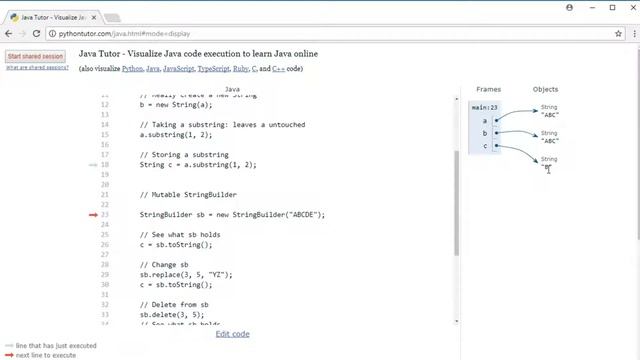640x360 pixels.
Task: Click the comment '// Mutable StringBuilder'
Action: tap(188, 195)
